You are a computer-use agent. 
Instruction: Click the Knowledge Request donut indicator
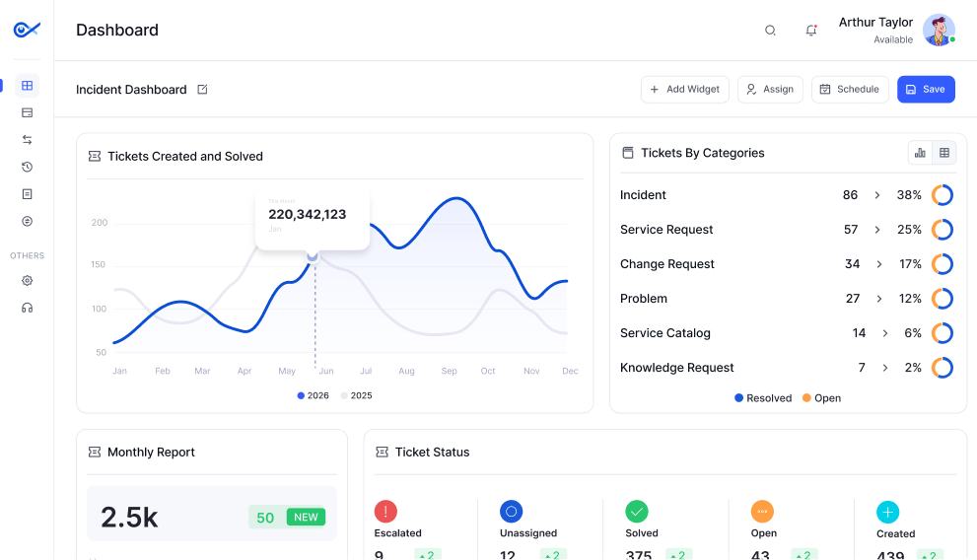[x=942, y=368]
